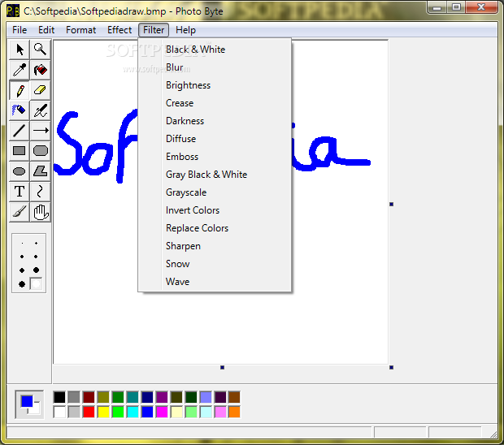The image size is (504, 445).
Task: Pick the eyedropper color picker tool
Action: pos(20,70)
